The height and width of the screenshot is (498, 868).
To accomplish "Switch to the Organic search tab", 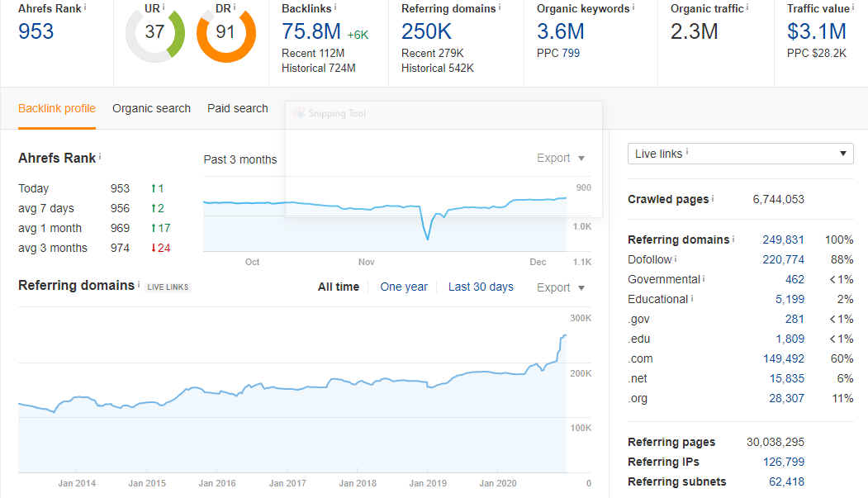I will pos(151,108).
